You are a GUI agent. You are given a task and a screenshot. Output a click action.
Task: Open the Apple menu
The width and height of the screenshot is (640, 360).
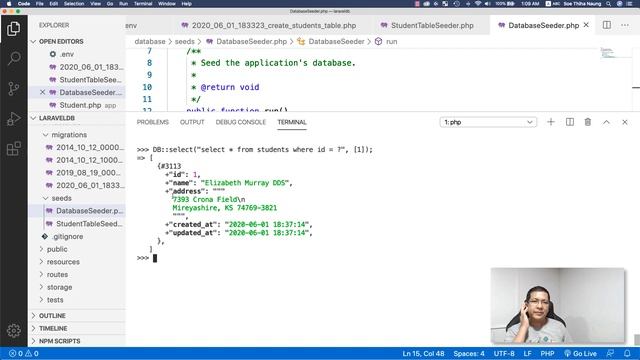pos(9,4)
